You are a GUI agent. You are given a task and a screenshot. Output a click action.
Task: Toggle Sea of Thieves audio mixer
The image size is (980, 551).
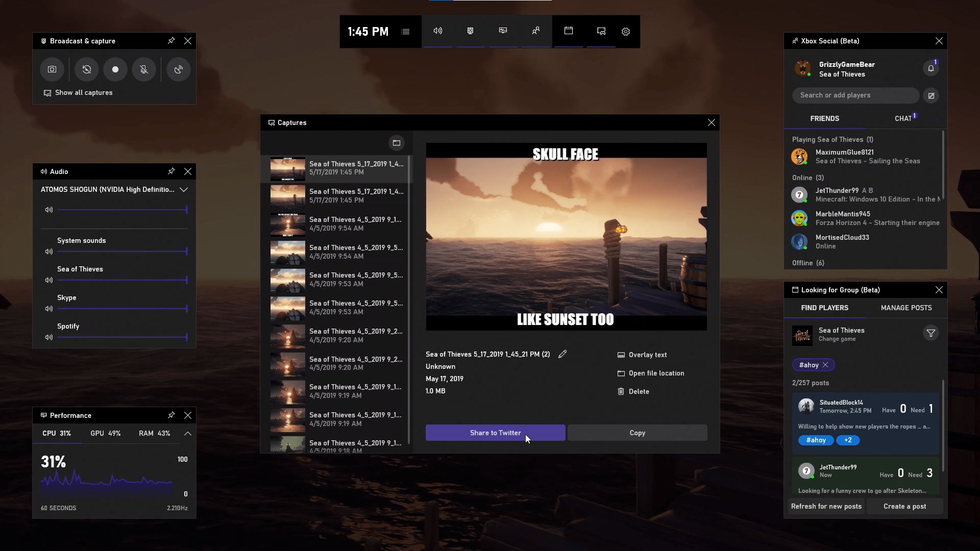(x=48, y=280)
